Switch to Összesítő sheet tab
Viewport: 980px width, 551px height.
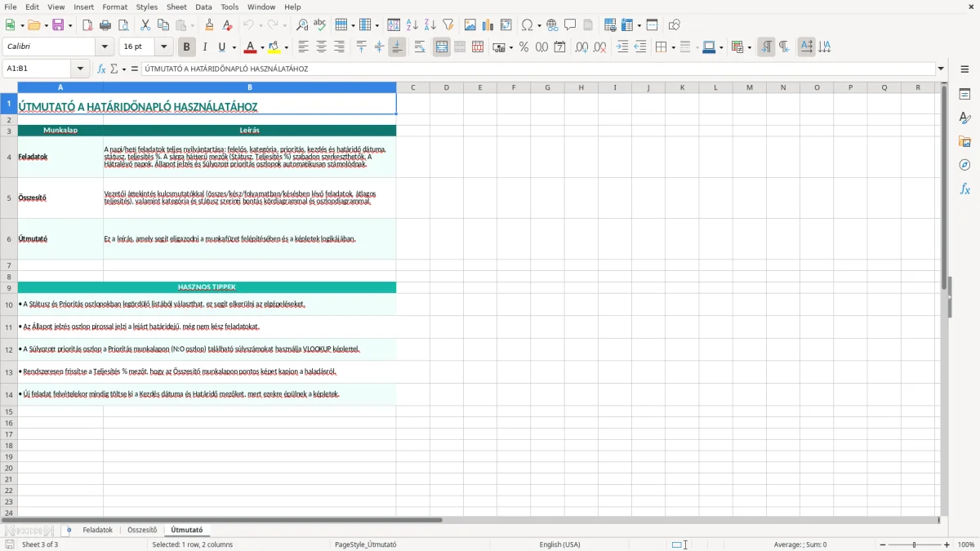[x=142, y=530]
